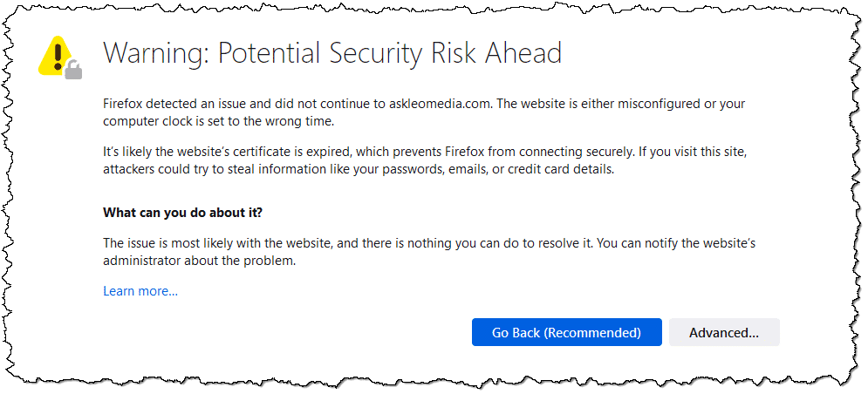Click the word Firefox starting the first paragraph
Screen dimensions: 868x394
click(122, 104)
